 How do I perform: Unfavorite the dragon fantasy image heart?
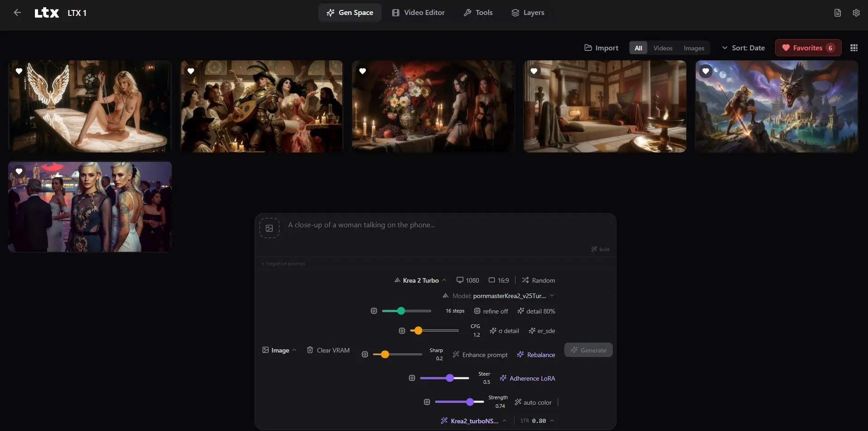[706, 71]
